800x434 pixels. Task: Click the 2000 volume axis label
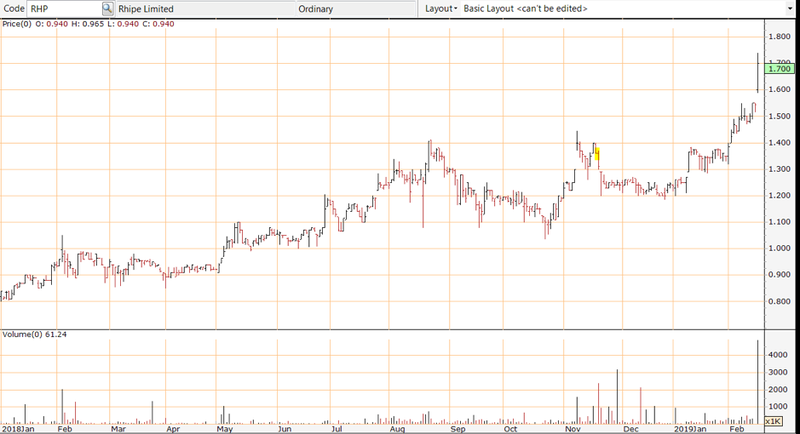tap(778, 390)
